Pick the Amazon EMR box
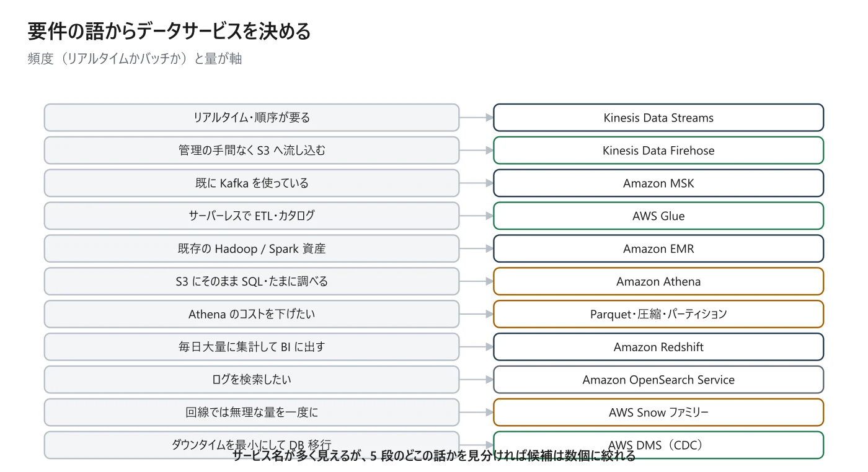This screenshot has width=868, height=472. tap(658, 249)
